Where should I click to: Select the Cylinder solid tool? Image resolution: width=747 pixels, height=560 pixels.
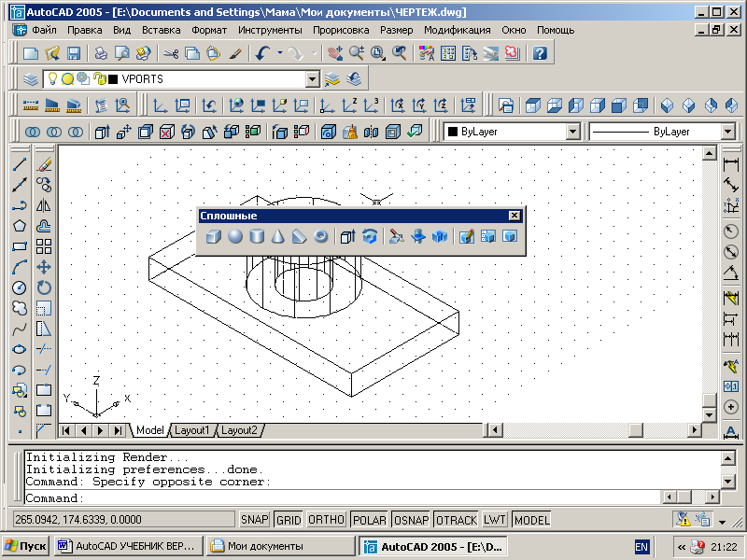[257, 236]
